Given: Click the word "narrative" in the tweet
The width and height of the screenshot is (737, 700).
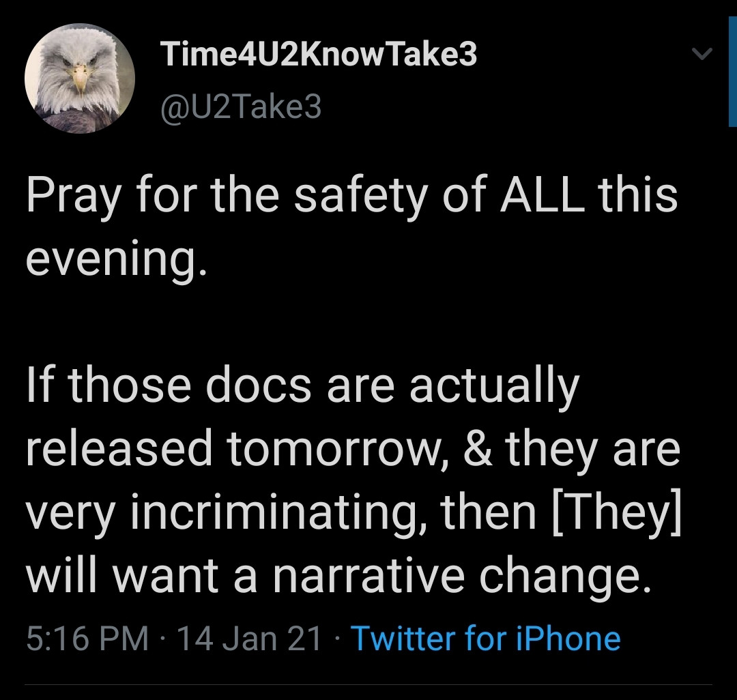Looking at the screenshot, I should click(367, 577).
